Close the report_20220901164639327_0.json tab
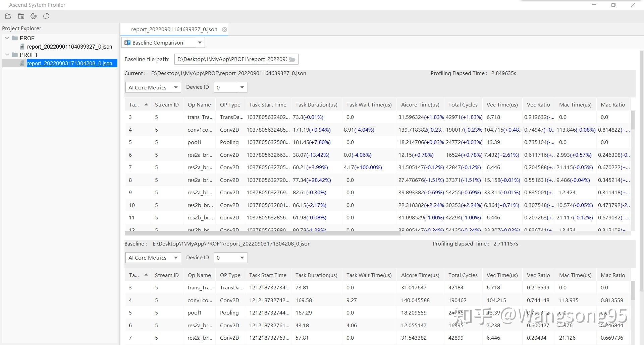This screenshot has width=644, height=345. point(224,29)
